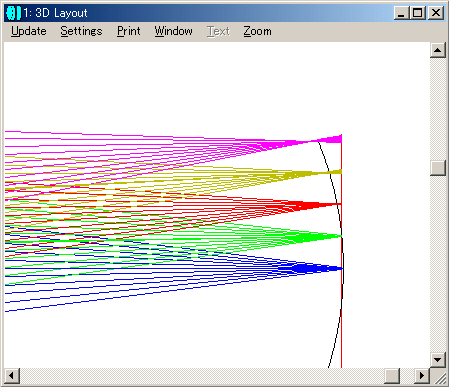This screenshot has width=449, height=387.
Task: Click the horizontal scrollbar thumb
Action: 392,376
